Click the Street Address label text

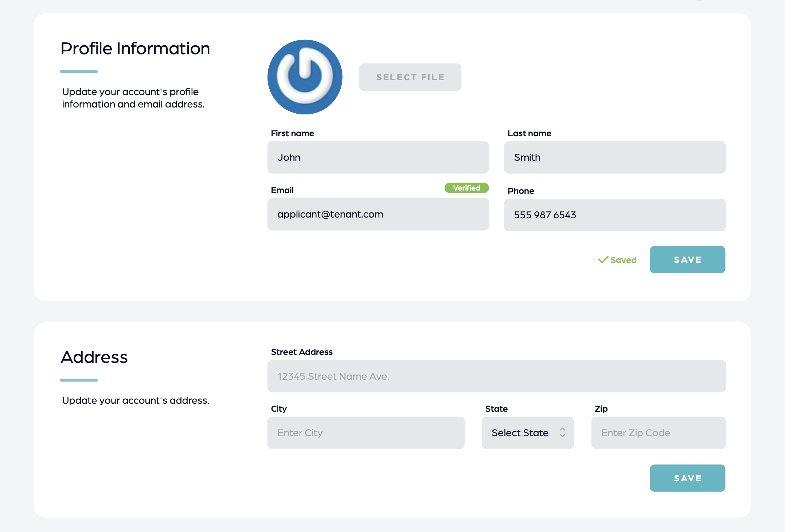(302, 352)
